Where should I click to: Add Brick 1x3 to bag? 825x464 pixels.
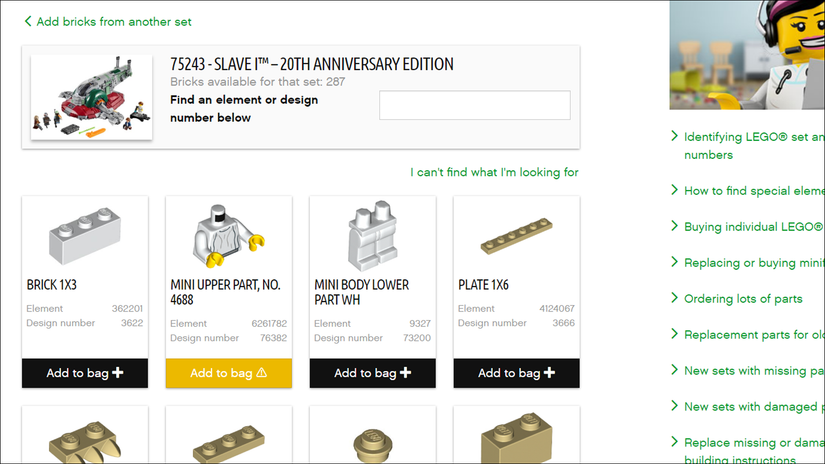coord(85,373)
